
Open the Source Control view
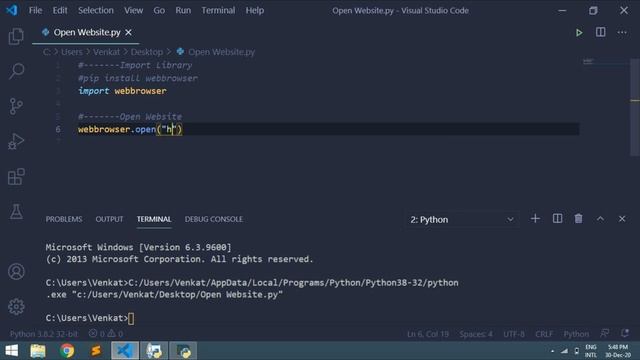16,106
